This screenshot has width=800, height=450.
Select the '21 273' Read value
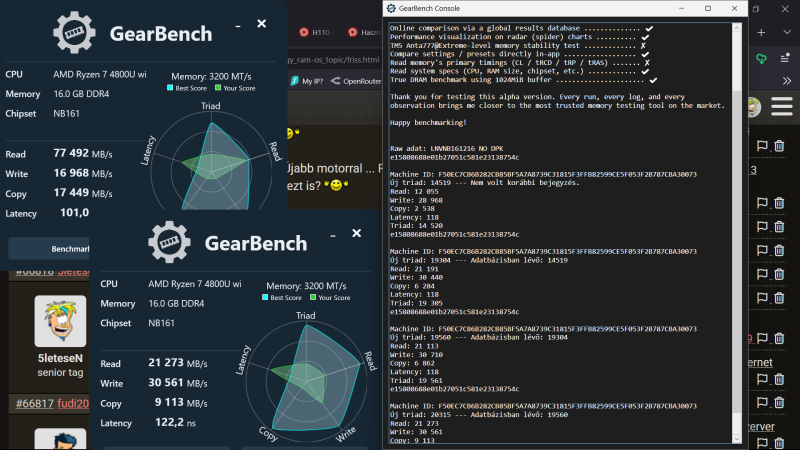click(166, 362)
